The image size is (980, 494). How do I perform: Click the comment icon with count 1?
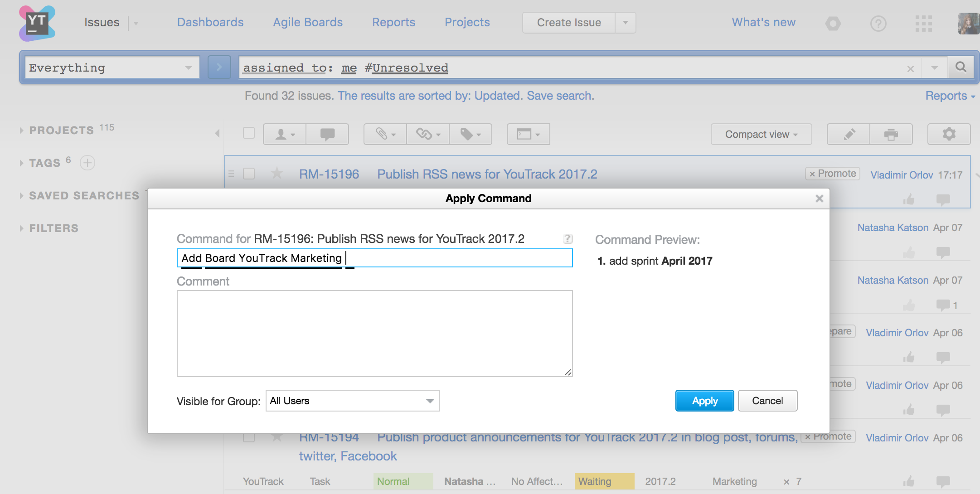[x=943, y=305]
